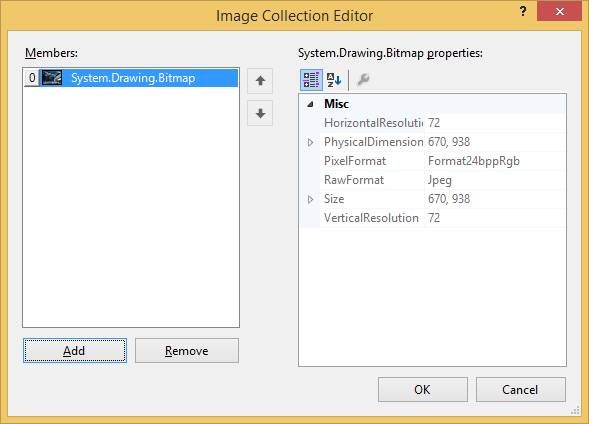Select the RawFormat property row
This screenshot has height=424, width=589.
(x=443, y=180)
